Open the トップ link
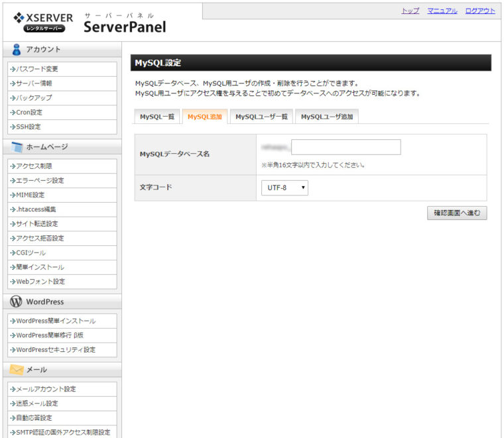 (410, 11)
